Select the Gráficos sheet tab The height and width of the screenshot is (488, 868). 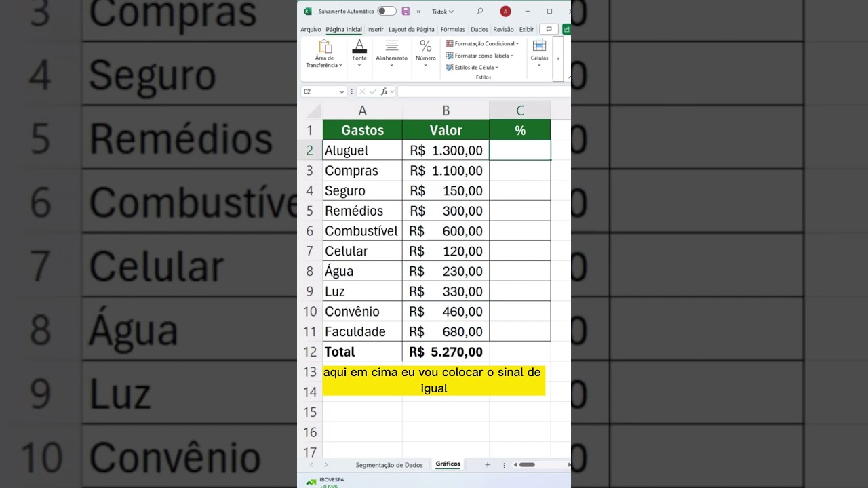[448, 464]
